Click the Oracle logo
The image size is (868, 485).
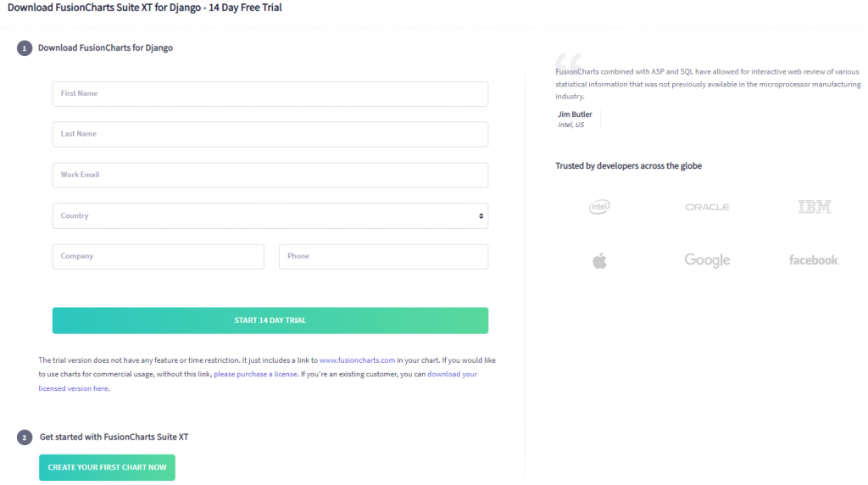707,207
